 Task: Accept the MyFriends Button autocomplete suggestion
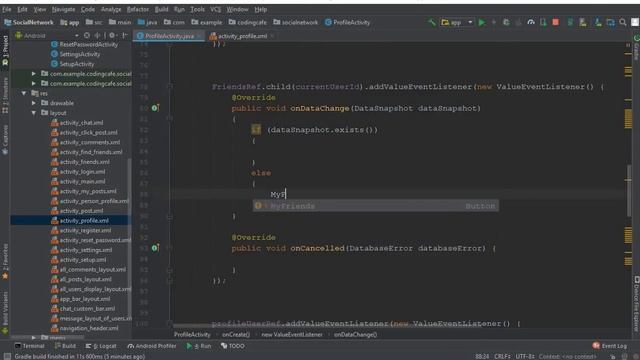pos(376,206)
